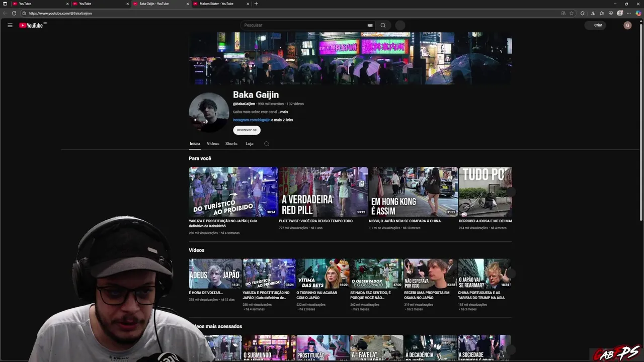Refresh the page with the reload icon
The width and height of the screenshot is (644, 362).
pyautogui.click(x=14, y=13)
